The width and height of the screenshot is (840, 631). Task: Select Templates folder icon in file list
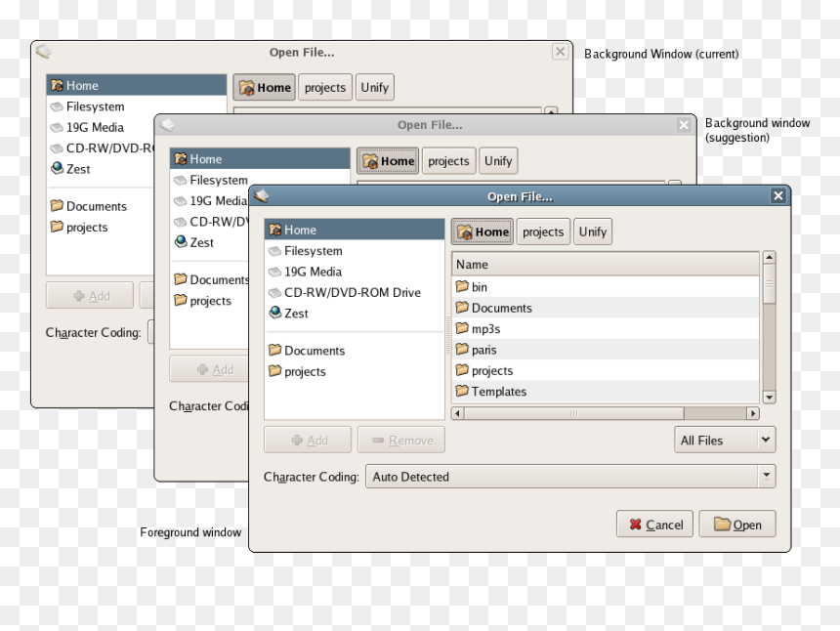point(462,391)
